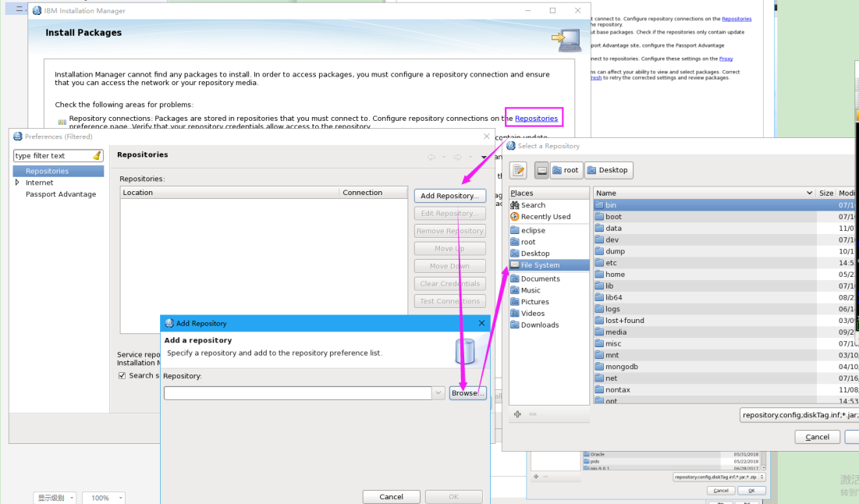The width and height of the screenshot is (859, 504).
Task: Click the Add Repository button
Action: [x=450, y=195]
